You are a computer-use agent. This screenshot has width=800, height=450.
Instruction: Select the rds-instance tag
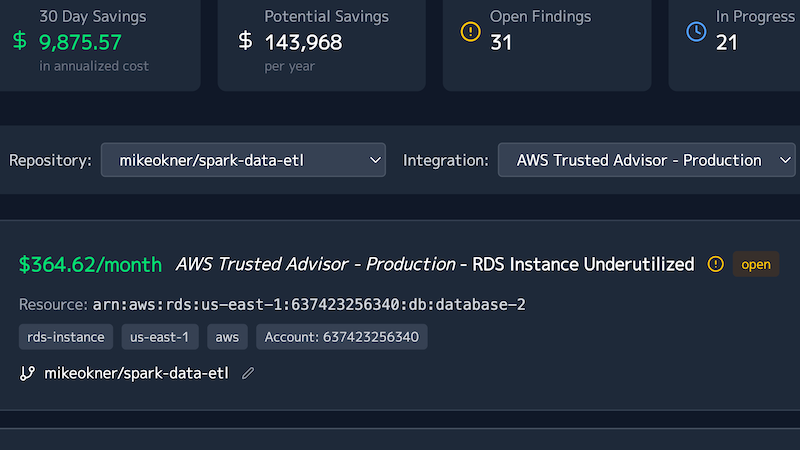66,337
